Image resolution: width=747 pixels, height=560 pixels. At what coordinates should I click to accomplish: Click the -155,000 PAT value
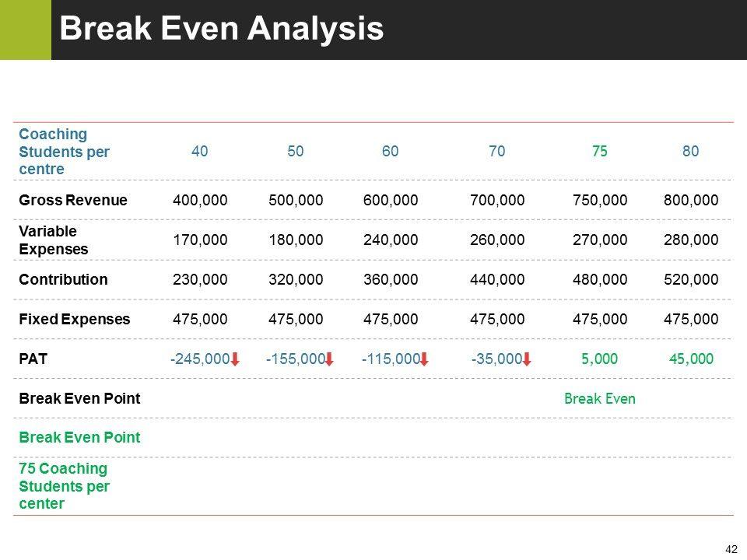[x=296, y=359]
